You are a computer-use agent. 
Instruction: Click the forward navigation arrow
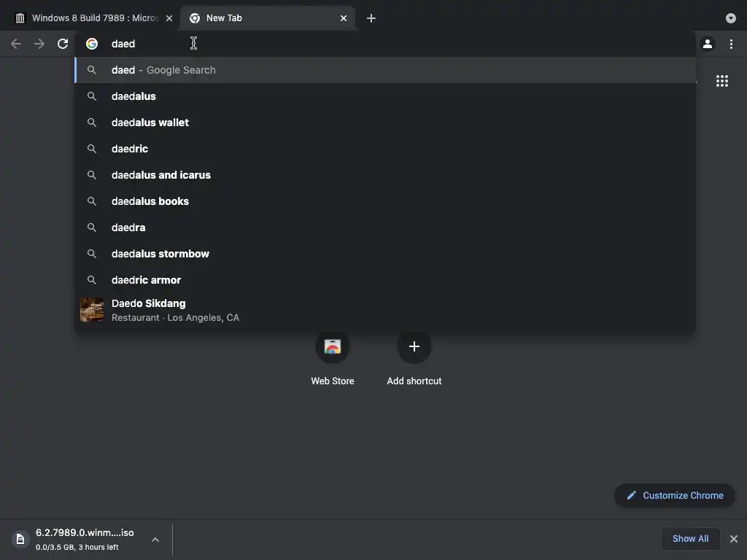(x=39, y=44)
